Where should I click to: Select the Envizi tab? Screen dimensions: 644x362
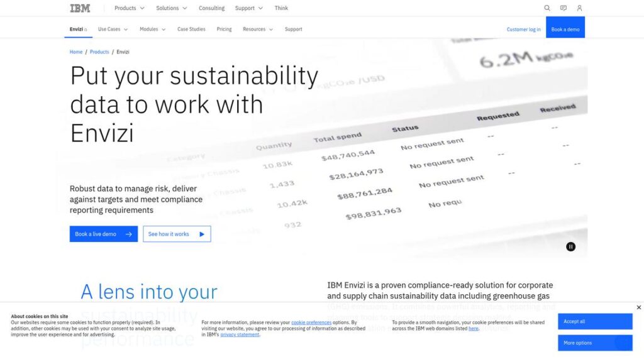tap(78, 29)
